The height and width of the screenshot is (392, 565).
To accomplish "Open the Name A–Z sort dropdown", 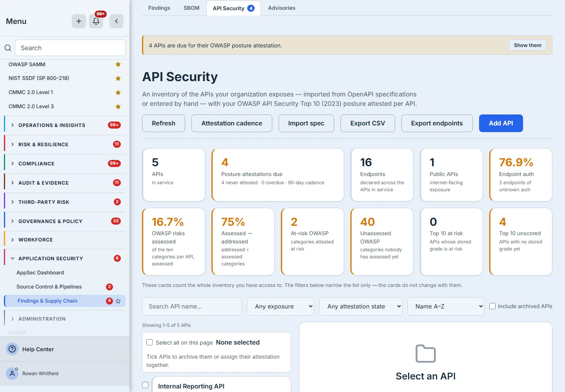I will (446, 306).
